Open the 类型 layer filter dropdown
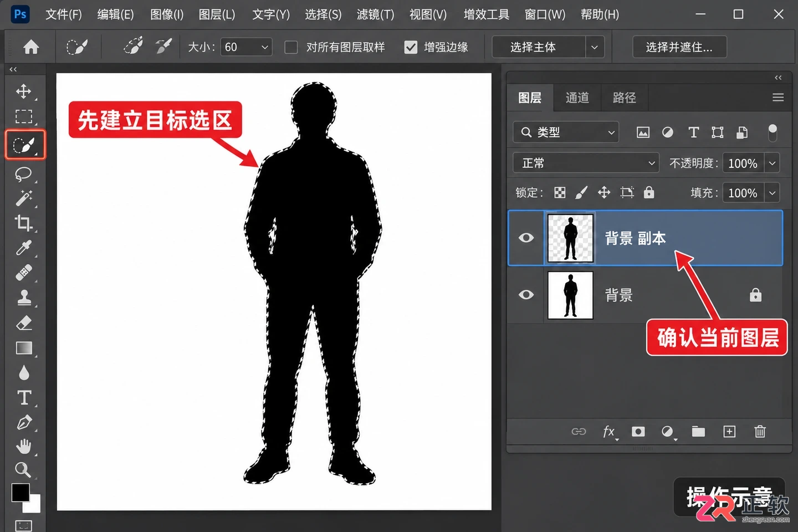Screen dimensions: 798x532 pos(566,132)
